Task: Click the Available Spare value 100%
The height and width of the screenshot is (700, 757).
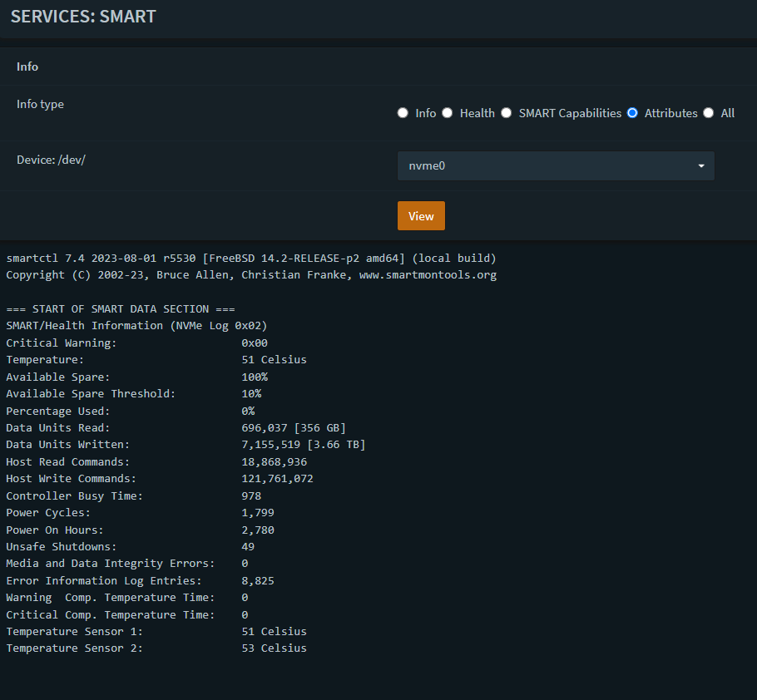Action: [x=255, y=377]
